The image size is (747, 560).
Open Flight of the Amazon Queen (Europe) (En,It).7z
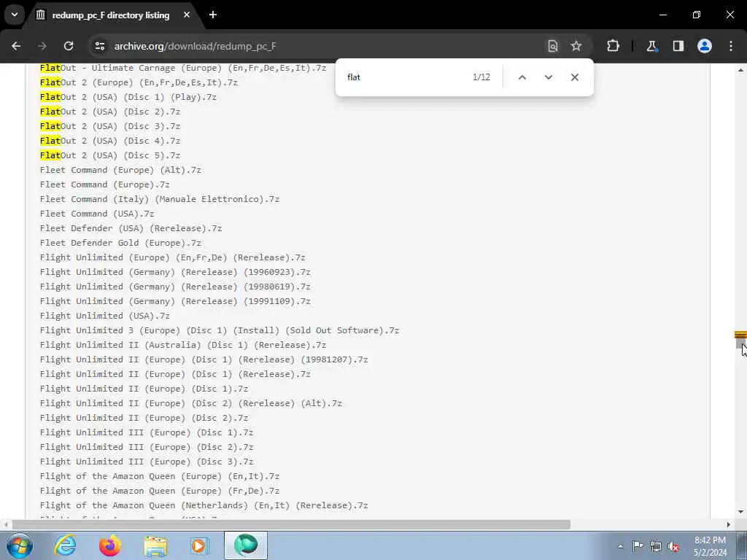160,476
